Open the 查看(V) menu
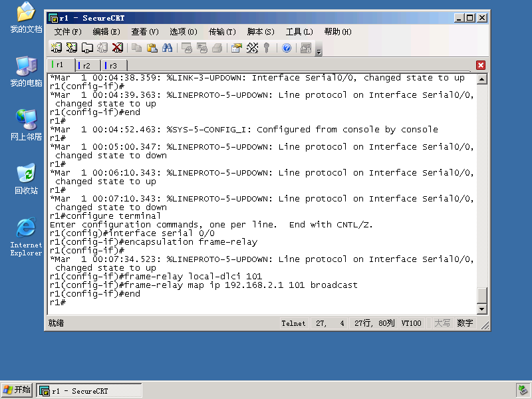532x399 pixels. click(x=145, y=32)
